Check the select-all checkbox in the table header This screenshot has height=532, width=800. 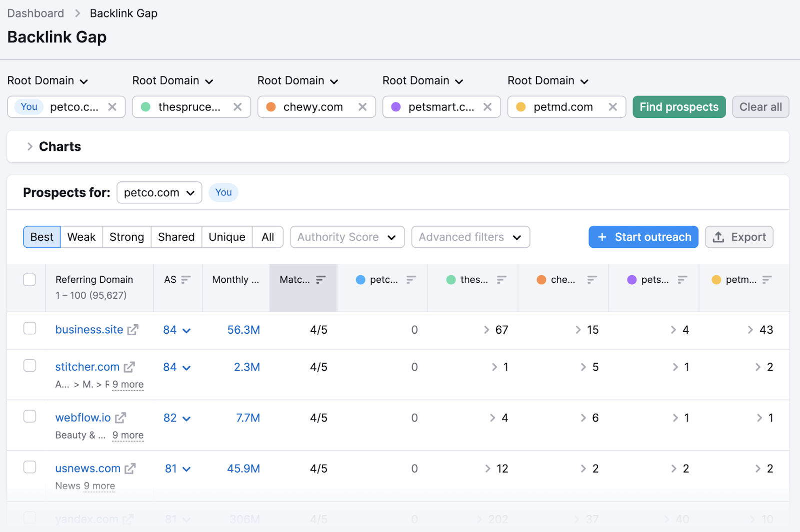29,280
